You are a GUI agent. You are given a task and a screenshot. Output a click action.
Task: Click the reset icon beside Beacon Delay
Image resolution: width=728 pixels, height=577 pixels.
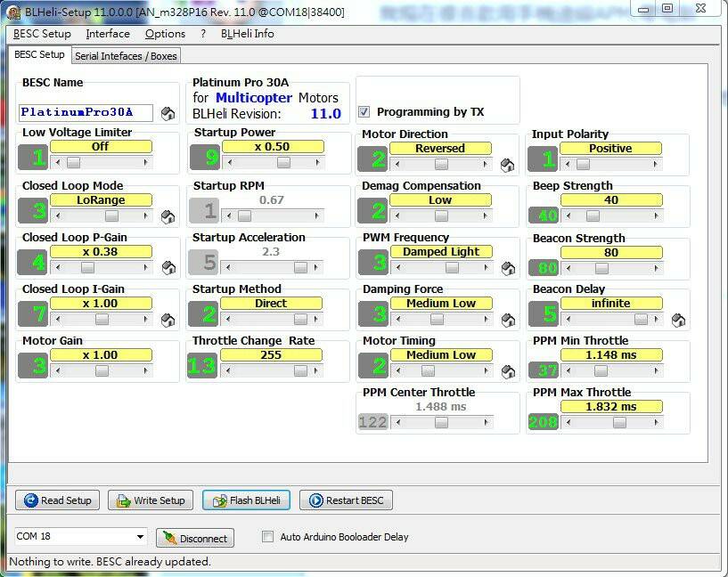pyautogui.click(x=678, y=320)
